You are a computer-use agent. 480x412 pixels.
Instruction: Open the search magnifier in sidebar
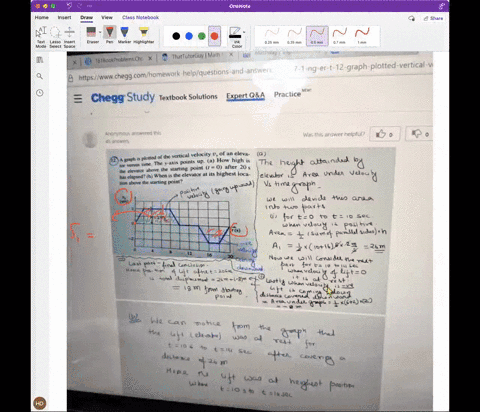pos(40,76)
